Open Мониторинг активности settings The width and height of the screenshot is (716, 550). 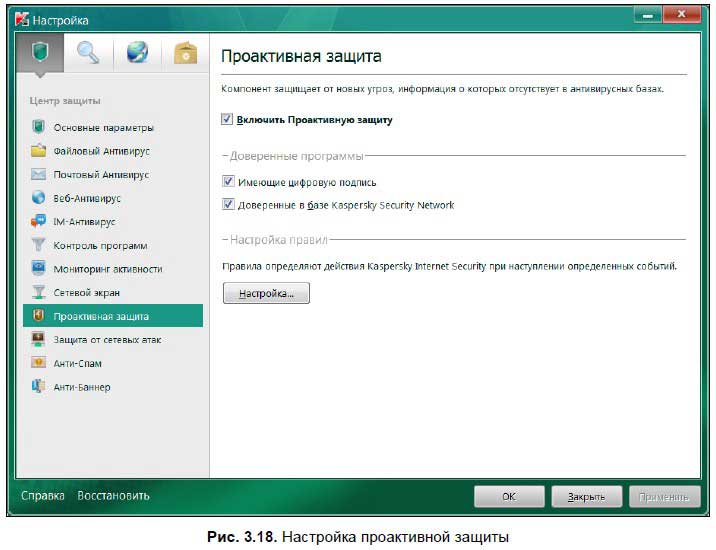(113, 269)
